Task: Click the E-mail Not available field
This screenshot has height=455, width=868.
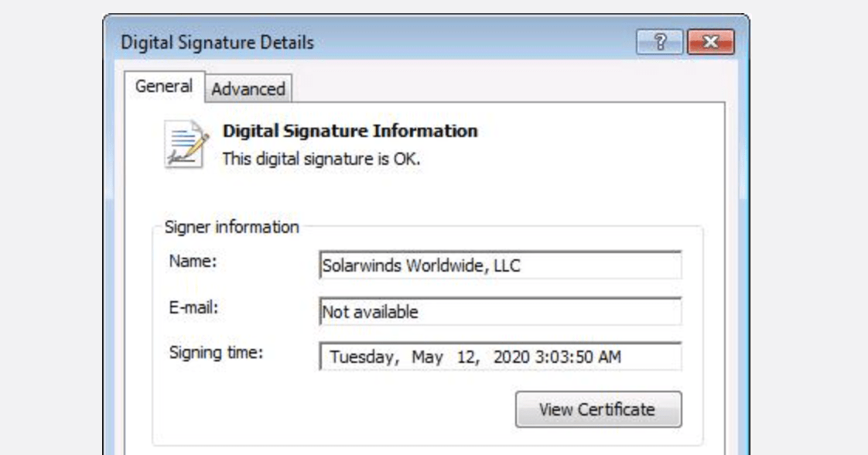Action: pos(501,312)
